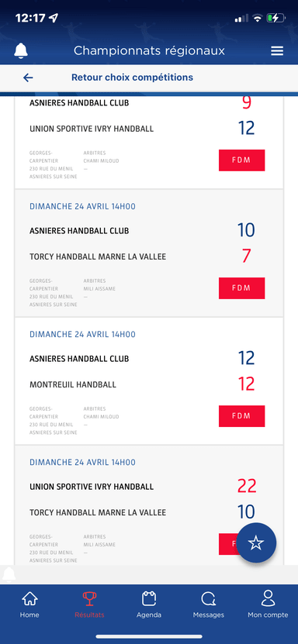Tap the Wi-Fi status icon
This screenshot has width=298, height=644.
pos(258,18)
